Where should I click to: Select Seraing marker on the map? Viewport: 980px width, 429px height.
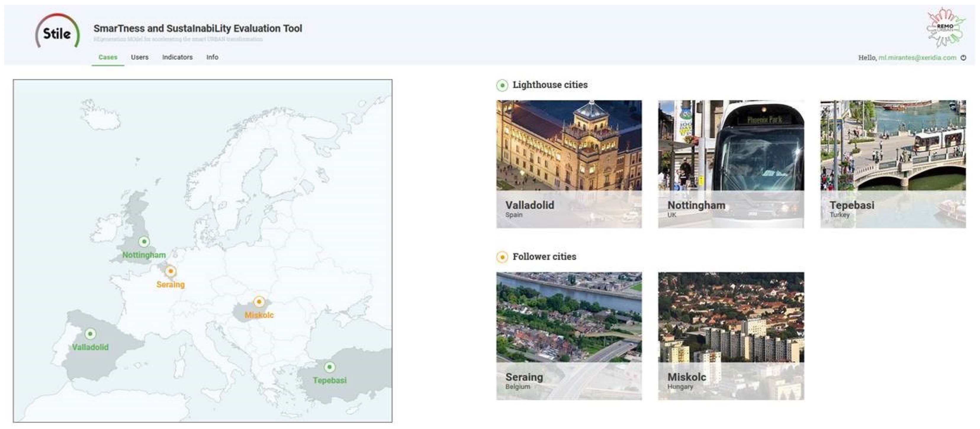171,271
